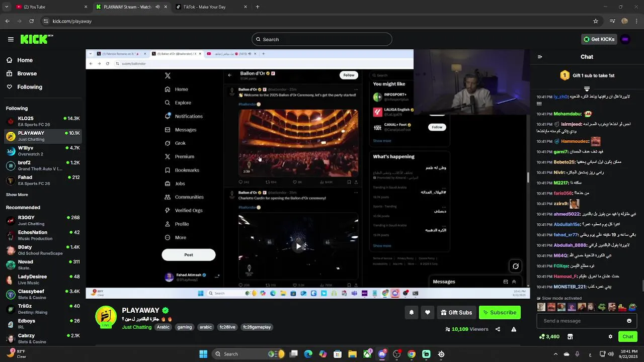Open KLO25 channel in Following list

[x=43, y=121]
